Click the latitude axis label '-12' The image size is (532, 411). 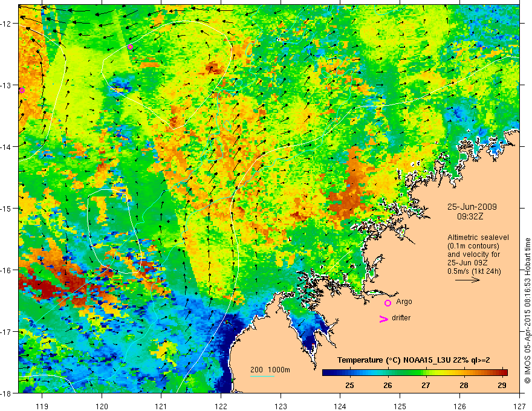tap(6, 24)
